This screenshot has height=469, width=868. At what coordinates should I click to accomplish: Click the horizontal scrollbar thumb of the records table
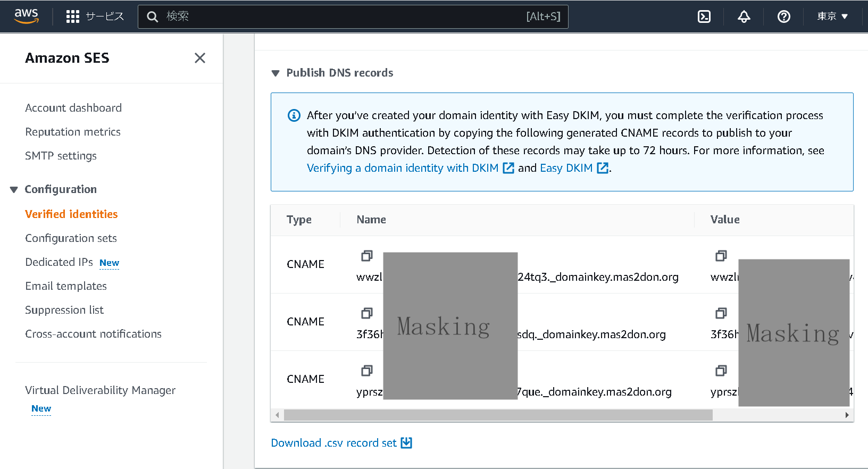pos(498,415)
